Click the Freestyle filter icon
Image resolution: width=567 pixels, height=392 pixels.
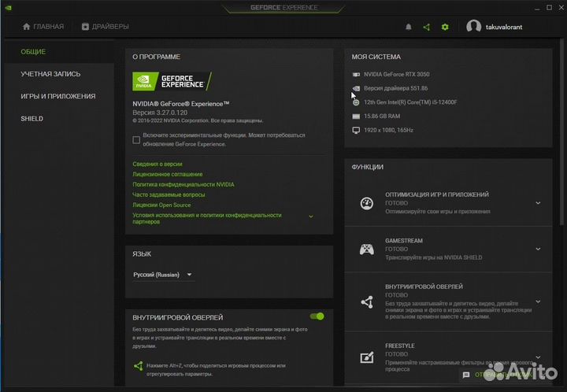(x=367, y=357)
